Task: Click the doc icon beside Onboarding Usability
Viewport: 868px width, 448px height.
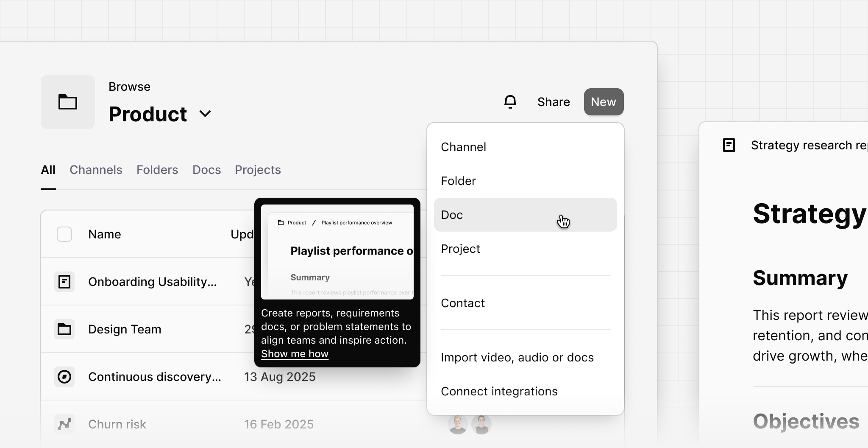Action: (x=64, y=282)
